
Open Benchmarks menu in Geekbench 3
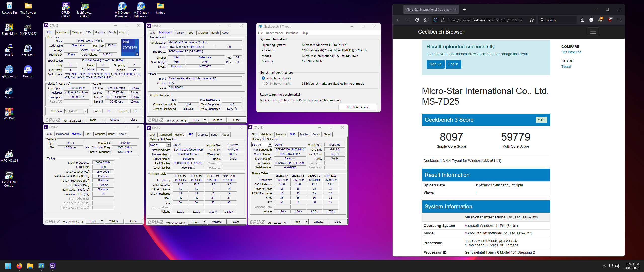coord(274,33)
